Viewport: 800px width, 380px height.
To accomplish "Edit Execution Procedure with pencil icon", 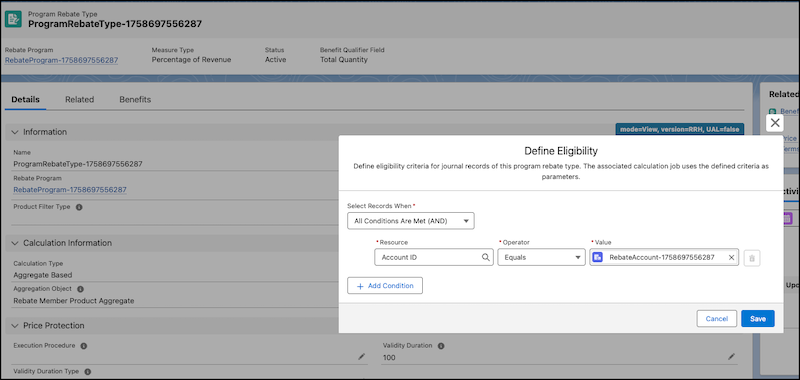I will (x=362, y=357).
